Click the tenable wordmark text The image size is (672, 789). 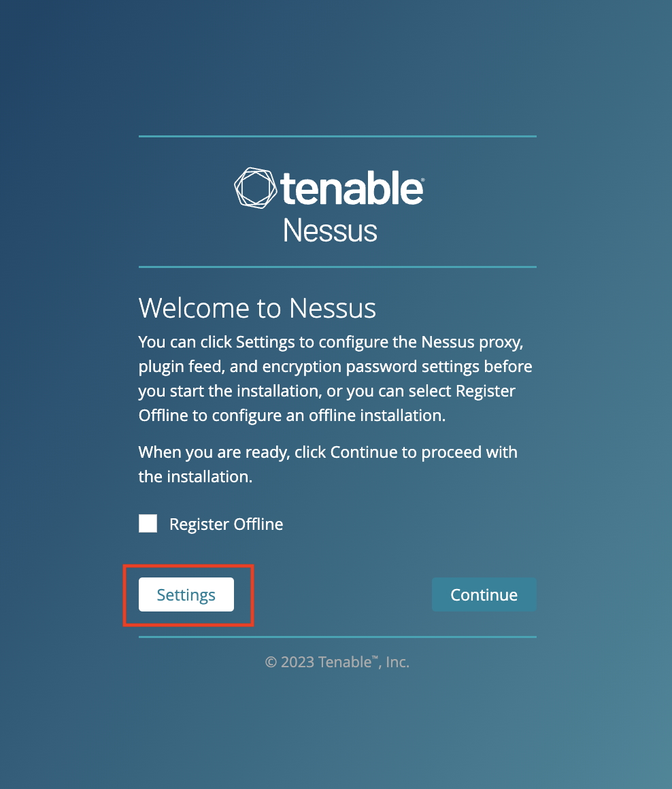(x=350, y=188)
